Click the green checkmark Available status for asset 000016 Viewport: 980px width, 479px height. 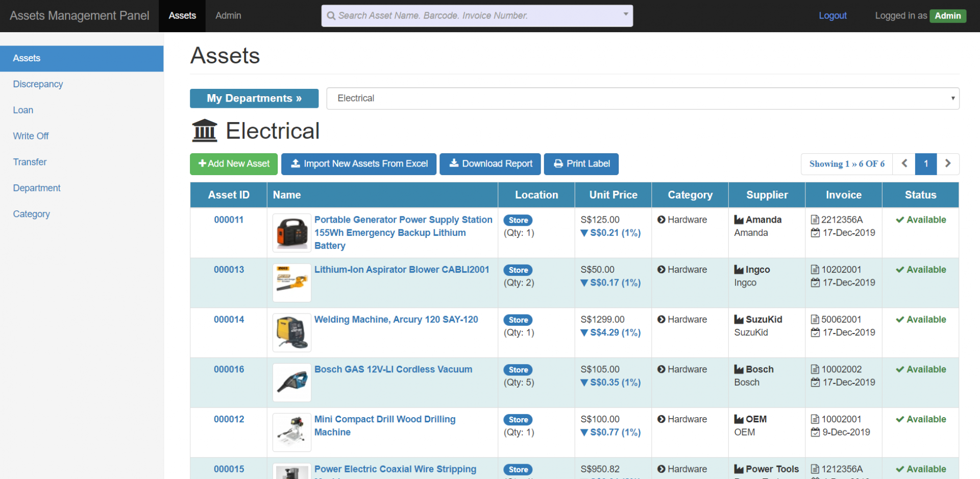920,369
